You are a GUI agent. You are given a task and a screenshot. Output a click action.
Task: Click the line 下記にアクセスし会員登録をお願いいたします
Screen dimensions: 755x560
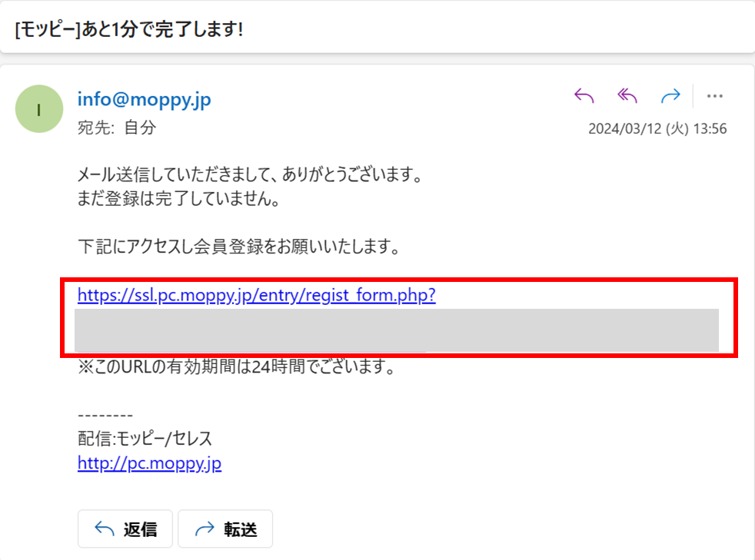239,247
